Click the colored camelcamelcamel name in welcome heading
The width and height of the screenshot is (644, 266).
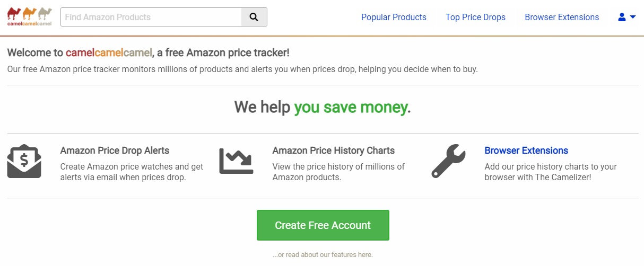(x=109, y=53)
